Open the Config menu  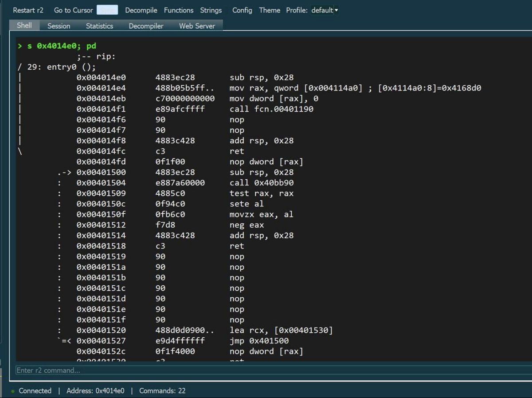(242, 10)
